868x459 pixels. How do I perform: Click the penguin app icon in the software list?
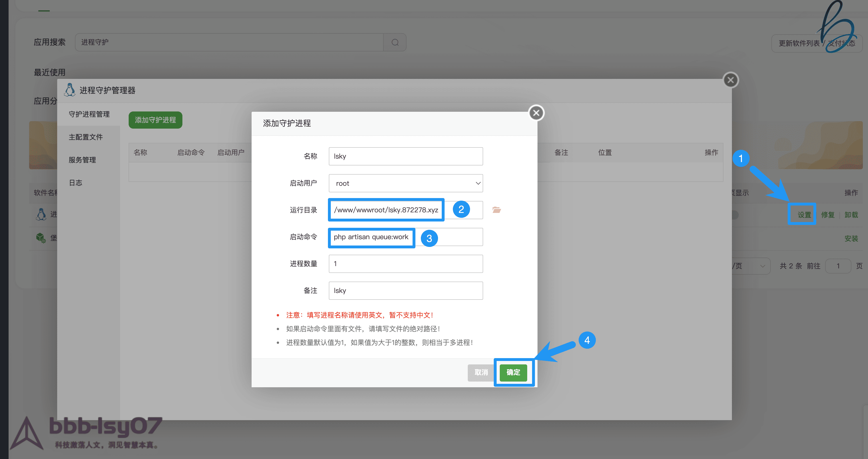tap(41, 214)
